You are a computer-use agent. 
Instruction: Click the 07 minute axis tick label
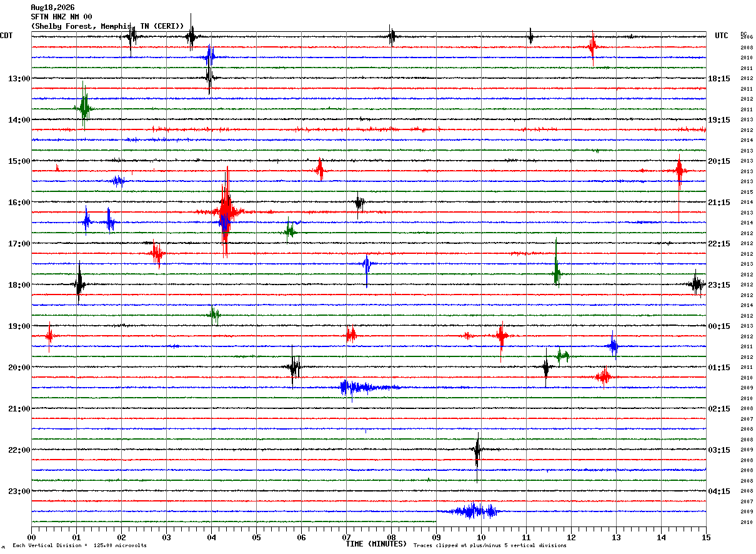[x=346, y=537]
